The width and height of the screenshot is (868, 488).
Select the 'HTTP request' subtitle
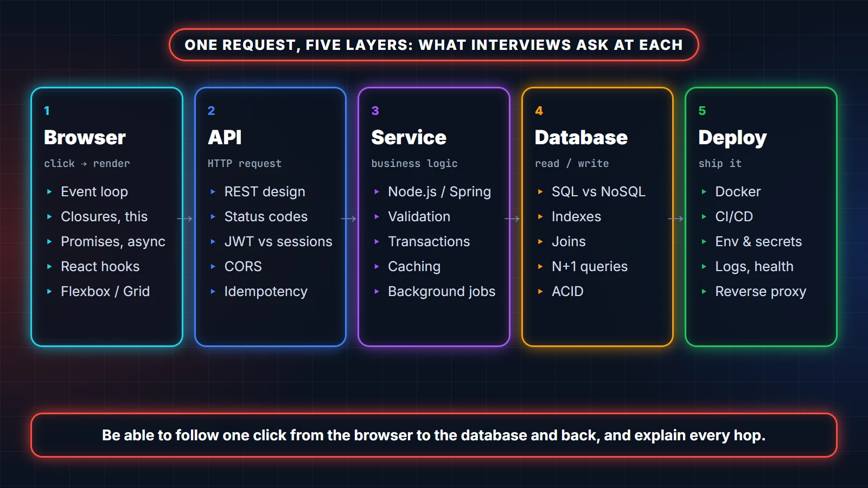(245, 163)
